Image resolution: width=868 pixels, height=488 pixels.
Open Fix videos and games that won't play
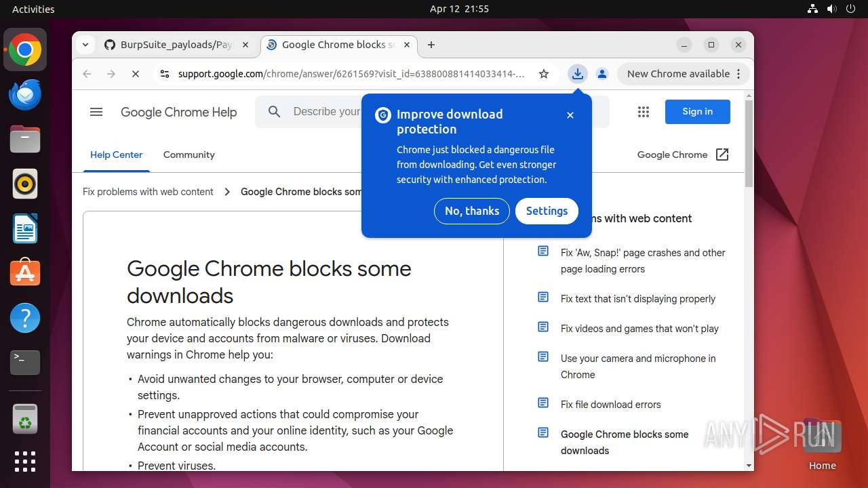(x=639, y=329)
